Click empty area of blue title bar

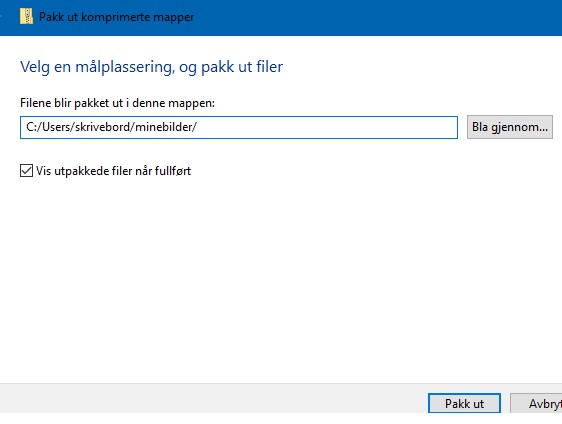tap(376, 17)
